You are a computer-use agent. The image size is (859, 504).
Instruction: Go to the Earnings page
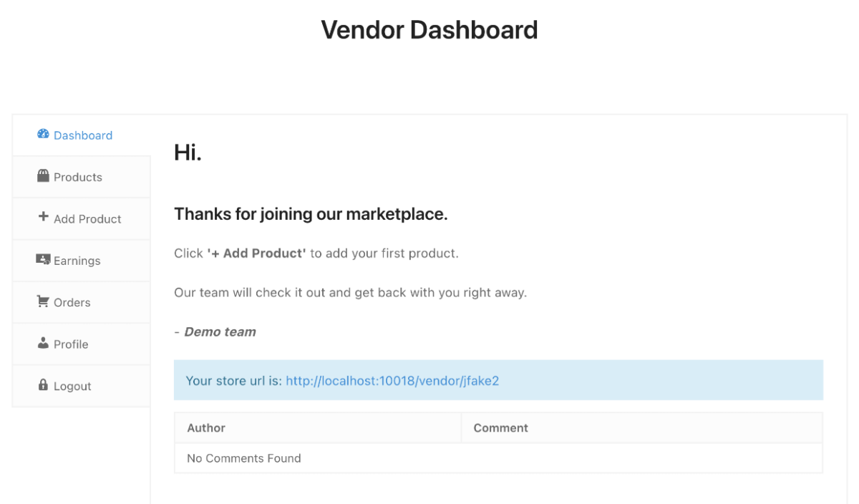[x=77, y=260]
